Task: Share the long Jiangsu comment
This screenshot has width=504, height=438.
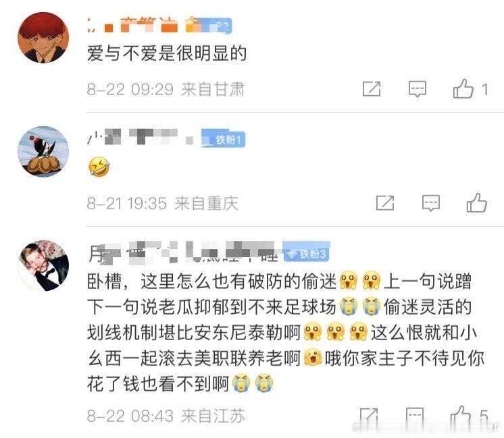Action: (368, 416)
